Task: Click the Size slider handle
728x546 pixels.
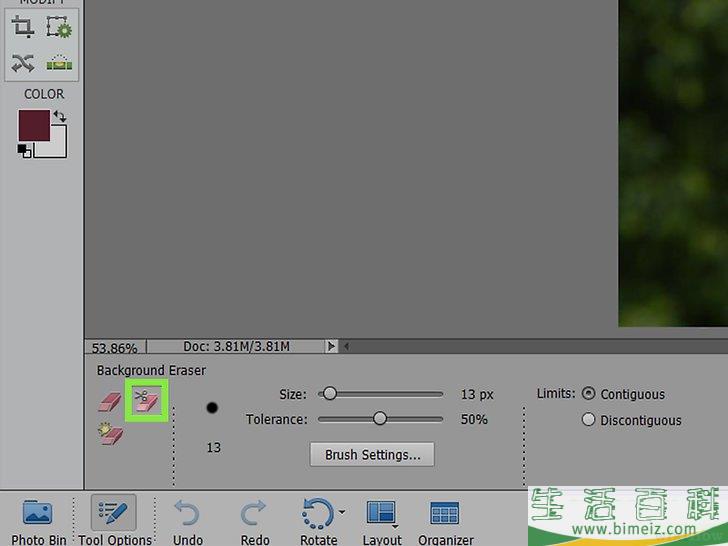Action: pos(330,394)
